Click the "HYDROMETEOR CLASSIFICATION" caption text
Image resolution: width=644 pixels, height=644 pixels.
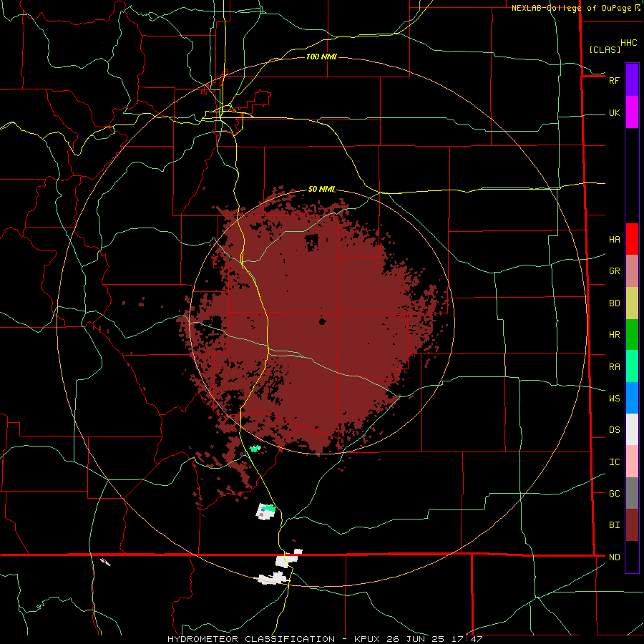[251, 639]
